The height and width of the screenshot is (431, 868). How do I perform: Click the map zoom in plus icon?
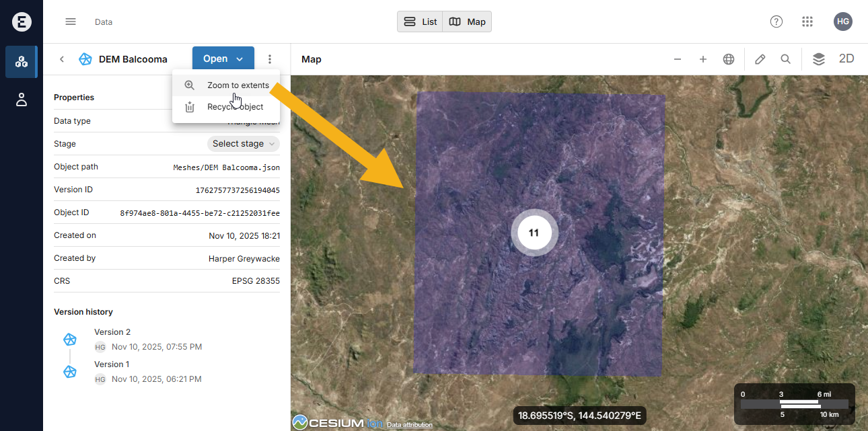point(703,59)
